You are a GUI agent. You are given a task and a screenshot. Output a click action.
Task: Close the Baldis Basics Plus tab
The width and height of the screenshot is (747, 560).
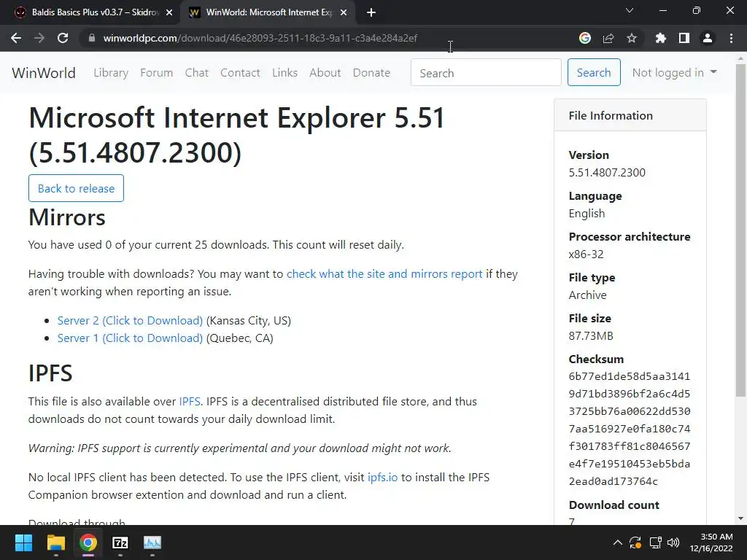pyautogui.click(x=169, y=13)
